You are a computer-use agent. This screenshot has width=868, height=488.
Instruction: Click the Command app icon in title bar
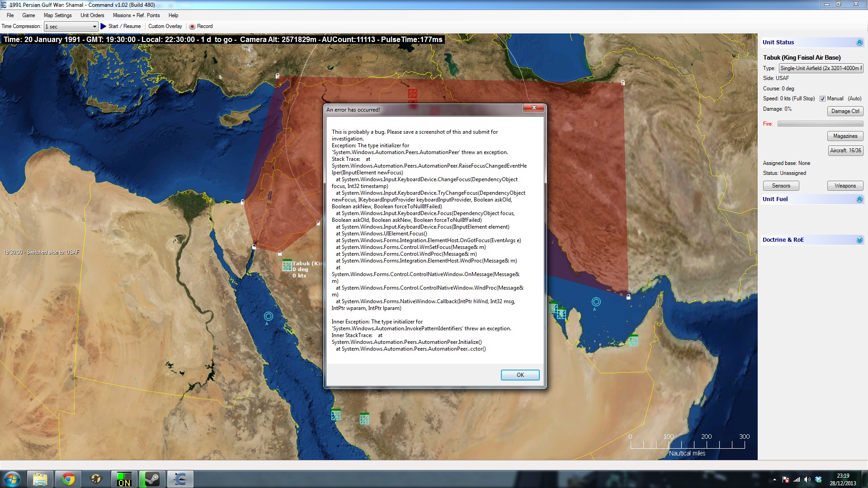click(4, 5)
